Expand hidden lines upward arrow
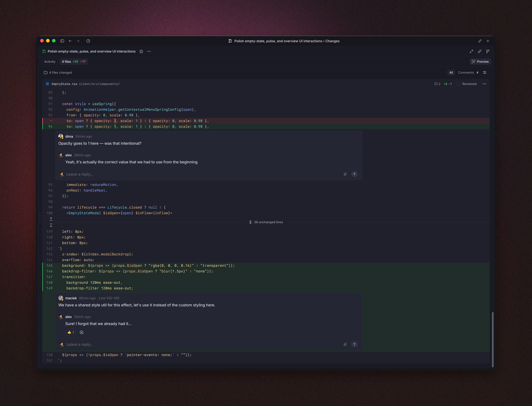 point(51,219)
